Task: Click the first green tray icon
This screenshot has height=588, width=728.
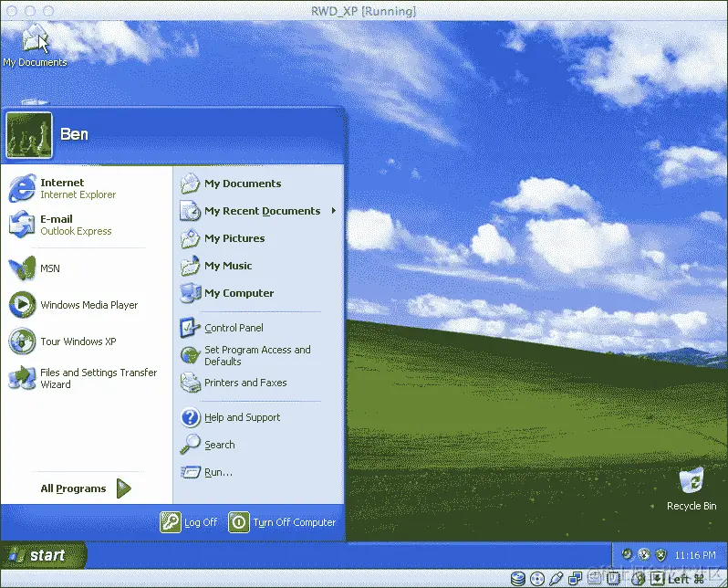Action: tap(628, 554)
